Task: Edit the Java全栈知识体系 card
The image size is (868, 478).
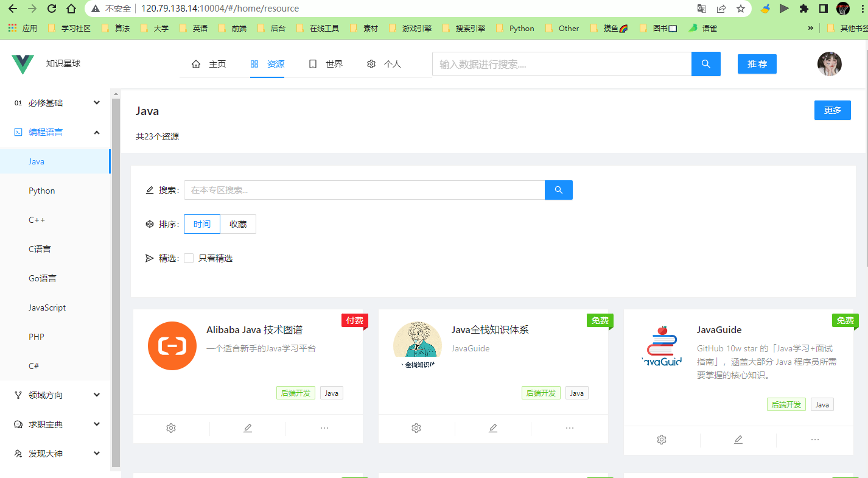Action: point(493,428)
